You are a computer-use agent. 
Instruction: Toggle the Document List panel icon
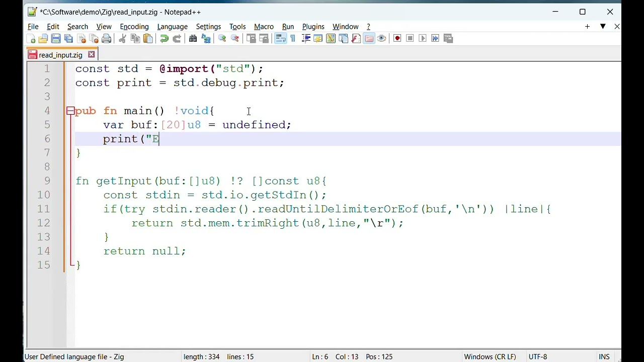[344, 39]
